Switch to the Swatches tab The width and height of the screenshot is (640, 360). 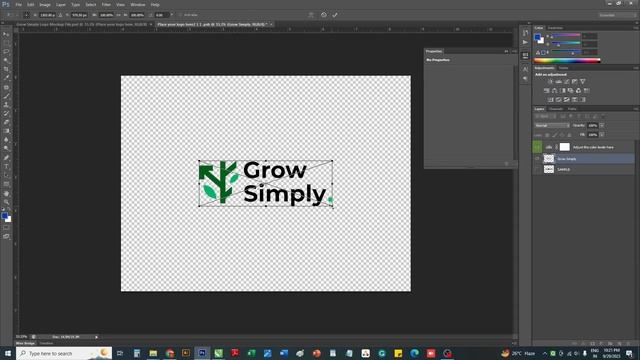pos(555,28)
